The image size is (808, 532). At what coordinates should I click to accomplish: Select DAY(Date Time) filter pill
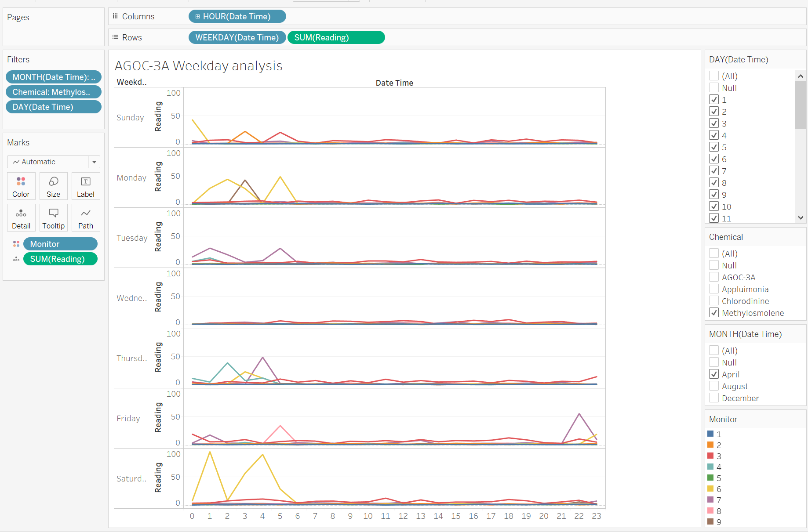pos(54,107)
